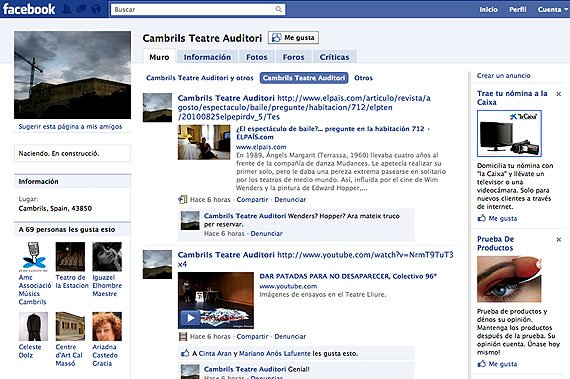Open the messages icon in top bar
The width and height of the screenshot is (570, 379).
pos(81,9)
